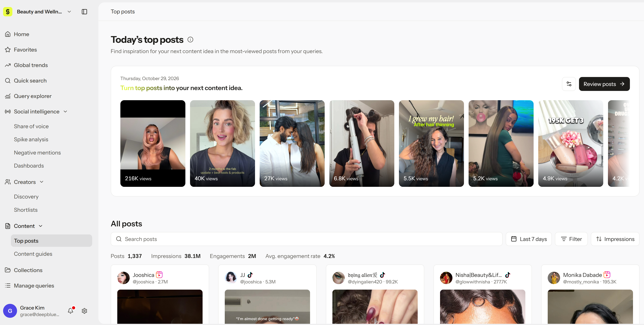The height and width of the screenshot is (325, 644).
Task: Open the 5.2K views post thumbnail
Action: pyautogui.click(x=501, y=143)
